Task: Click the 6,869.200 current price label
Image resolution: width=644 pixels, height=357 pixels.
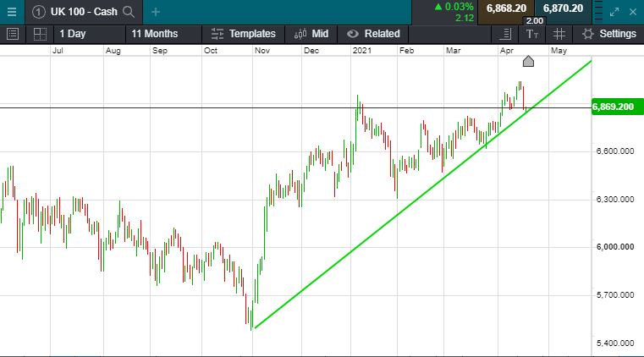Action: point(614,107)
